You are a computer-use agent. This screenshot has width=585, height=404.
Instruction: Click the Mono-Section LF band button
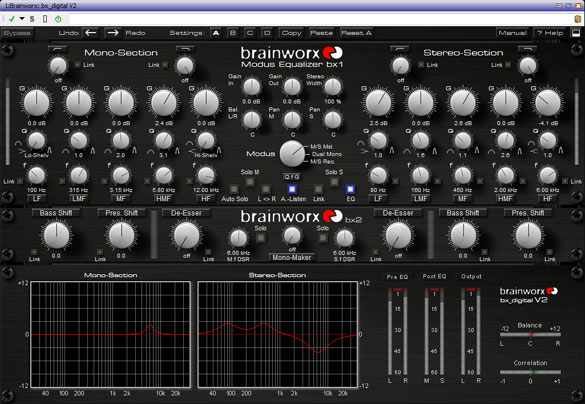37,199
